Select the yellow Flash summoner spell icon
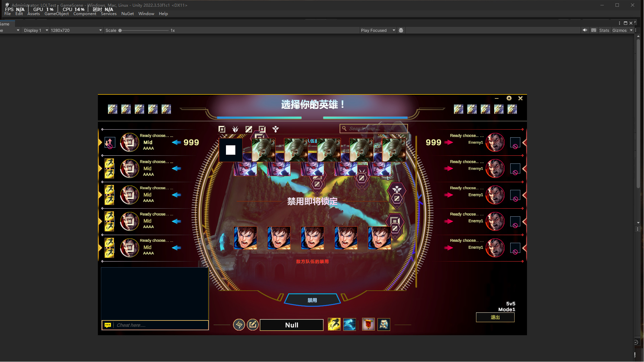Screen dimensions: 644x362 (334, 324)
